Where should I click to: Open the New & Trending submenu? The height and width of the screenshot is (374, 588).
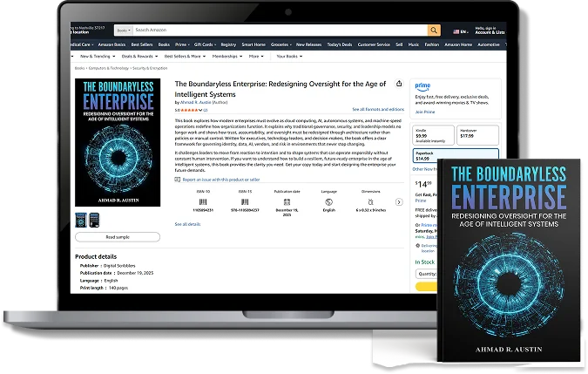click(98, 57)
